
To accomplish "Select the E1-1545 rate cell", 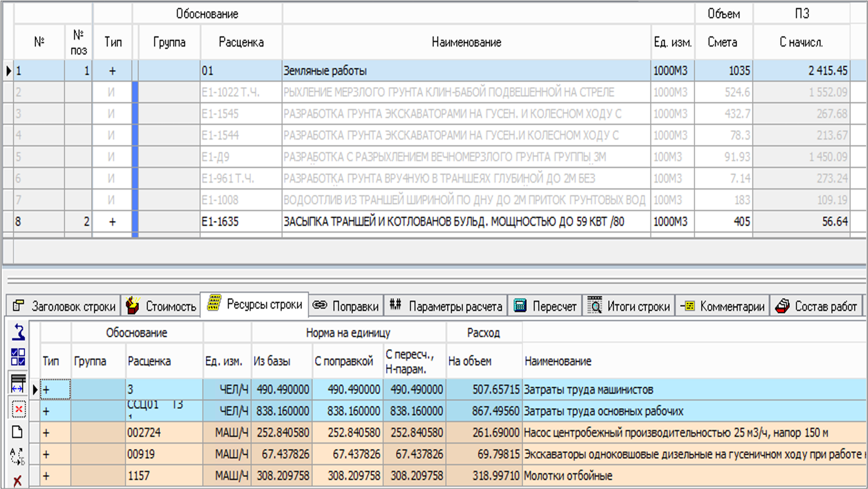I will 241,114.
